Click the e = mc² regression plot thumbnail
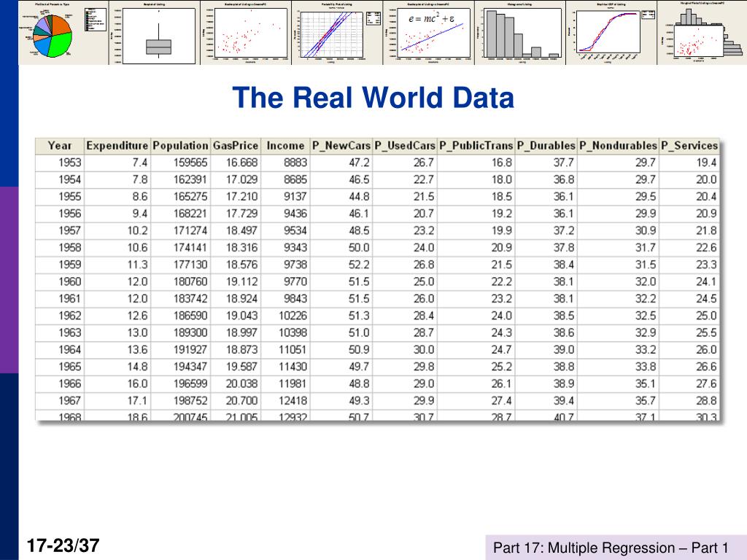The image size is (747, 560). (428, 32)
